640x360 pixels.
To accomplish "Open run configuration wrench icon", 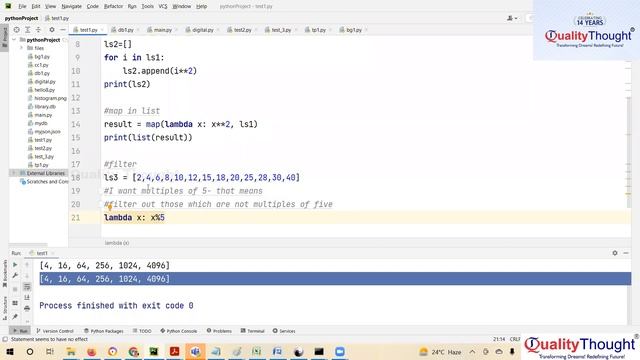I will (x=15, y=276).
